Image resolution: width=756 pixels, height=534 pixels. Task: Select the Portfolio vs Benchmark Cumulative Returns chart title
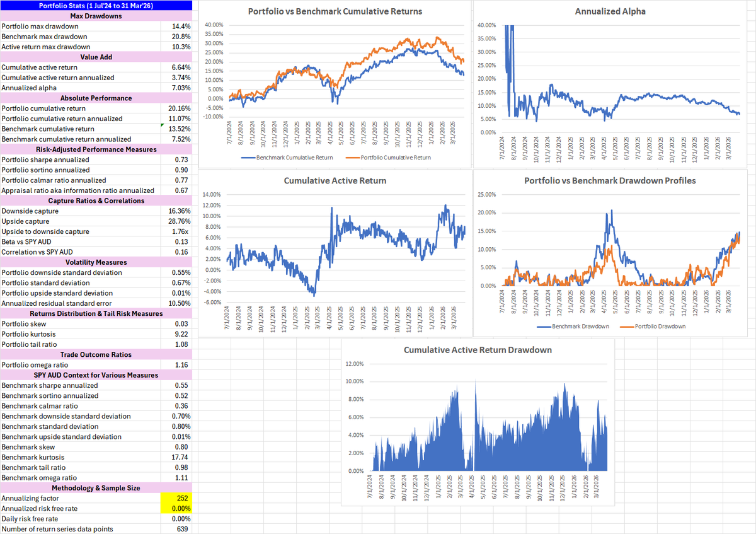click(x=335, y=11)
